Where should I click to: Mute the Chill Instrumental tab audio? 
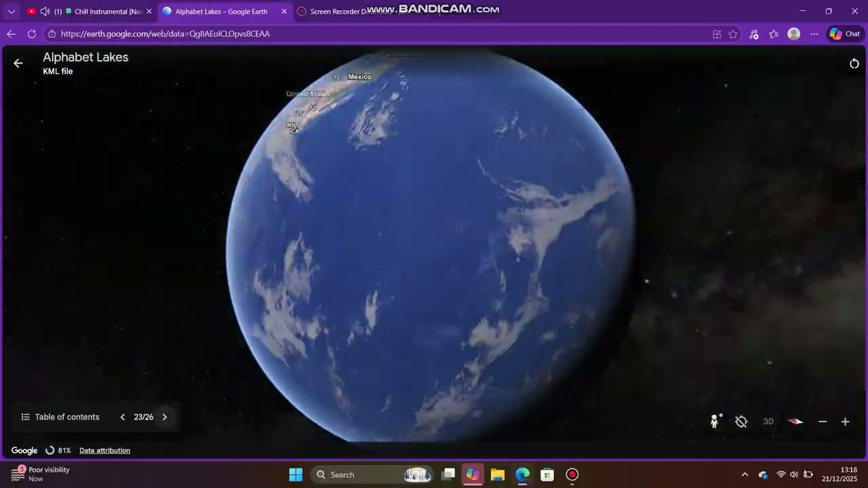click(45, 12)
